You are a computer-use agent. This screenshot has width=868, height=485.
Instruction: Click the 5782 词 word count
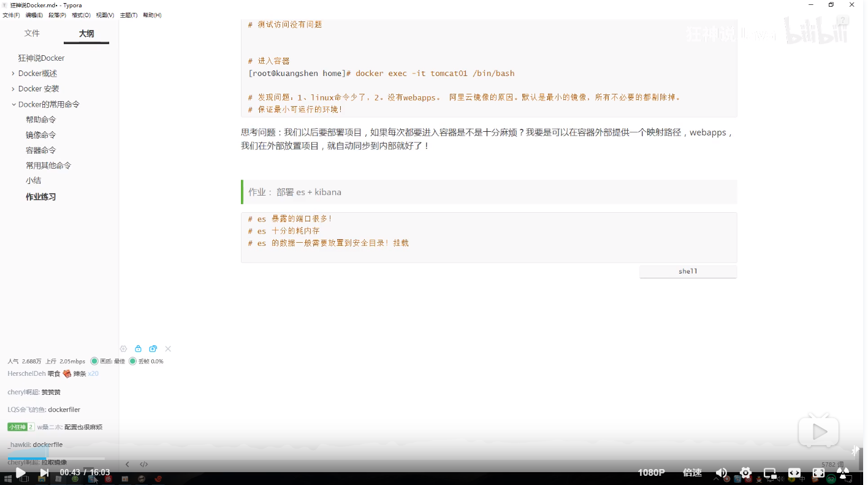click(x=832, y=464)
